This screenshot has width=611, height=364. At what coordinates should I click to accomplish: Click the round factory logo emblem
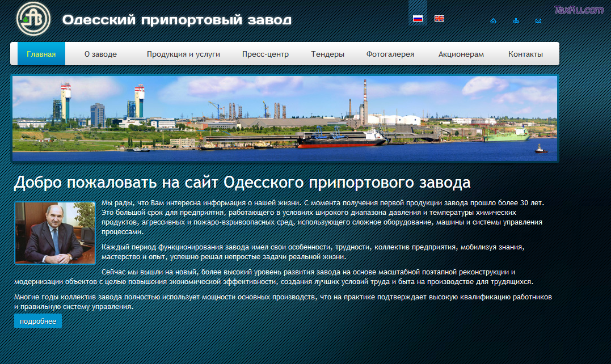coord(33,19)
